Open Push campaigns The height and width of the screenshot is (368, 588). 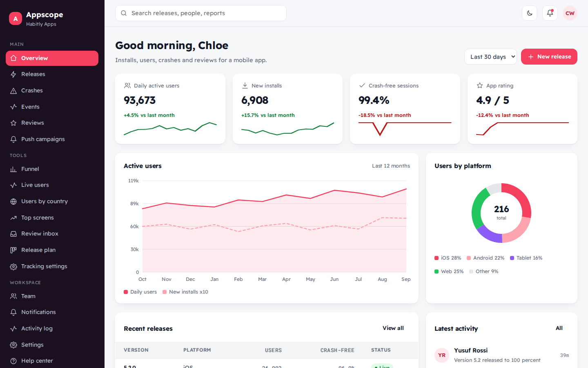coord(52,139)
